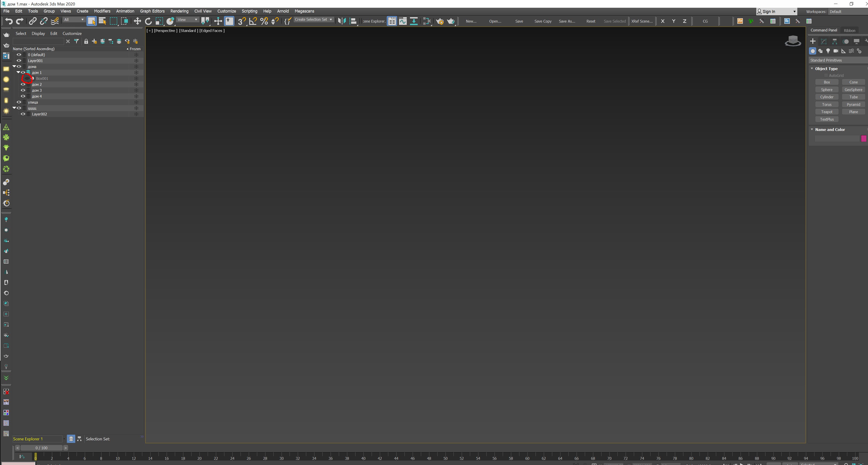
Task: Open the selection filter All dropdown
Action: point(74,20)
